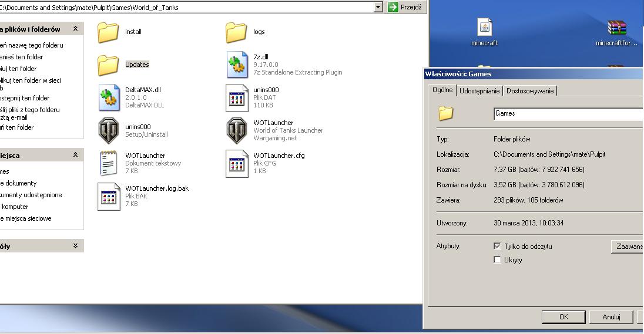
Task: Click the Updates folder name text
Action: pyautogui.click(x=137, y=65)
